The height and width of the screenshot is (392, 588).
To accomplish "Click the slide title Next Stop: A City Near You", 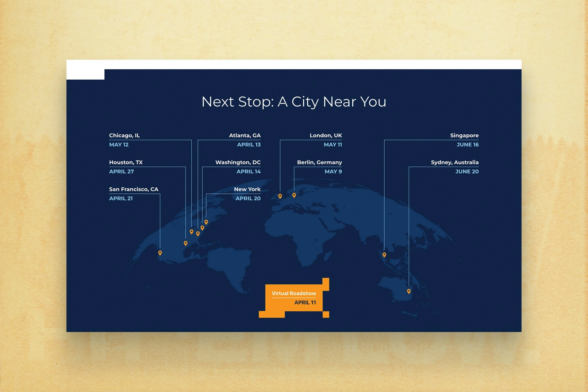I will (294, 102).
